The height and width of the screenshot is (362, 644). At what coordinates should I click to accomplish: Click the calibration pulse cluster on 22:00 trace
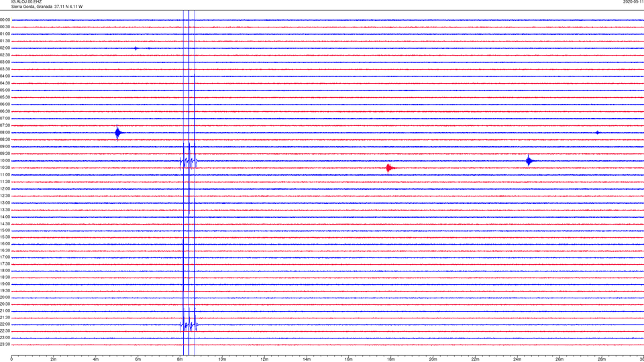point(189,325)
